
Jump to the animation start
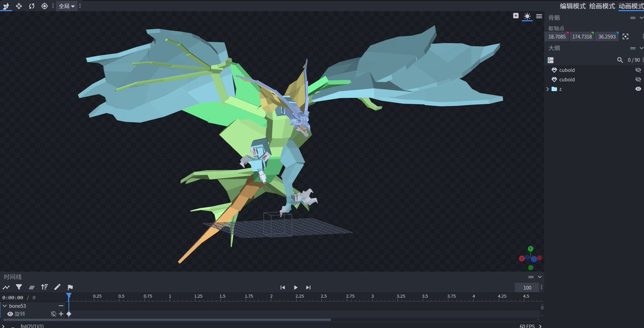pyautogui.click(x=283, y=288)
